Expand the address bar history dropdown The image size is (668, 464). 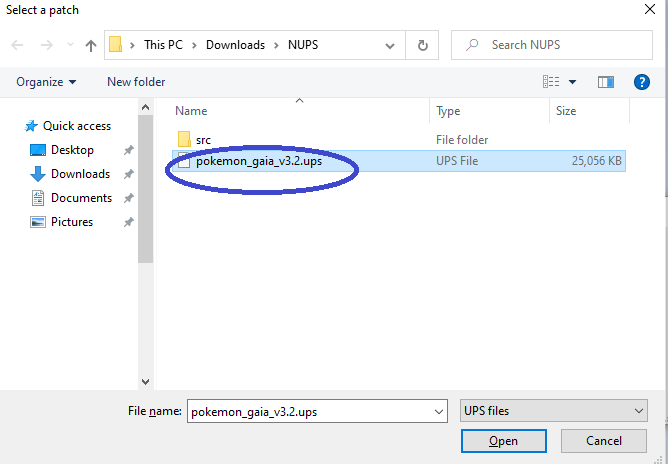coord(393,45)
